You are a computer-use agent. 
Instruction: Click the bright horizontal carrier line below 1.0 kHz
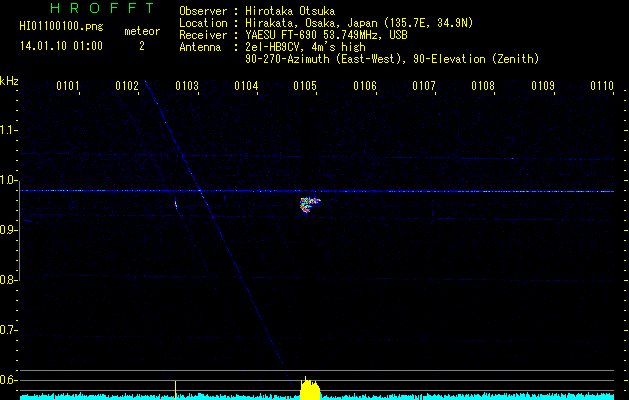(317, 191)
